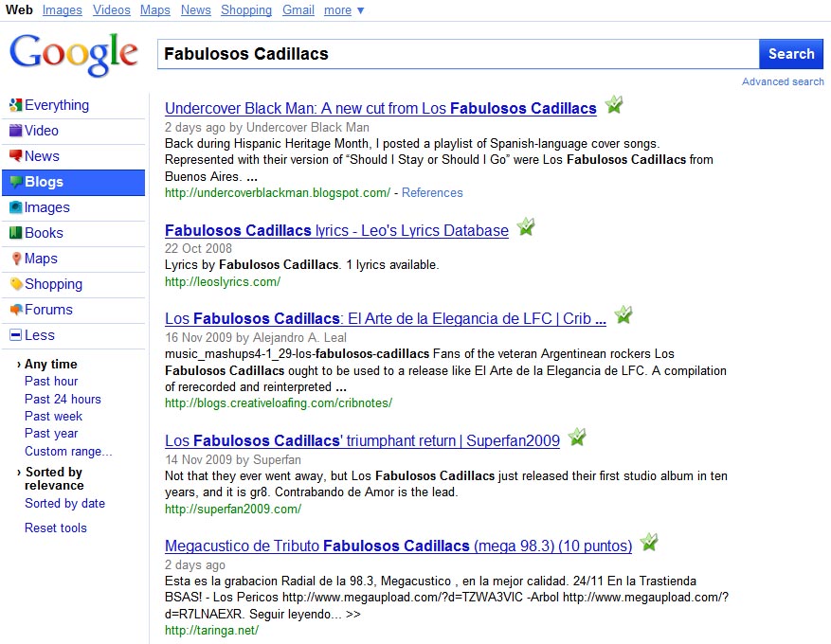Viewport: 831px width, 644px height.
Task: Open Maps from the top navigation bar
Action: pyautogui.click(x=155, y=10)
